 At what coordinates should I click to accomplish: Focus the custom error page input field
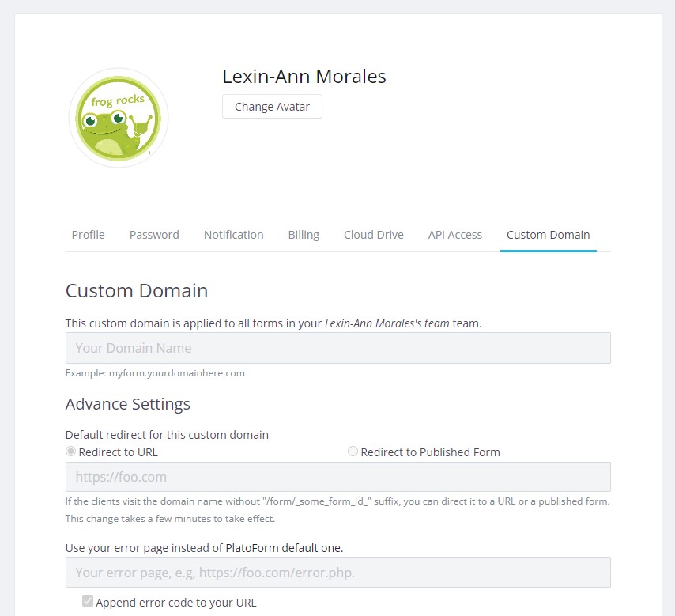337,573
